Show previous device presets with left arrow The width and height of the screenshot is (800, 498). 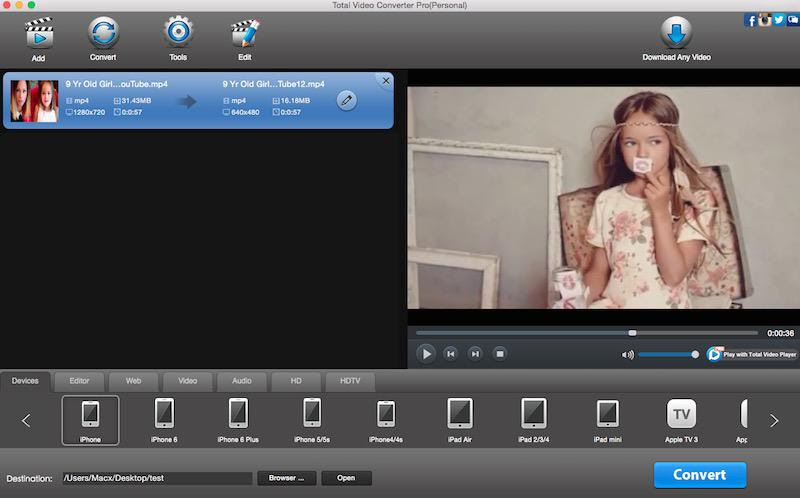[x=26, y=420]
